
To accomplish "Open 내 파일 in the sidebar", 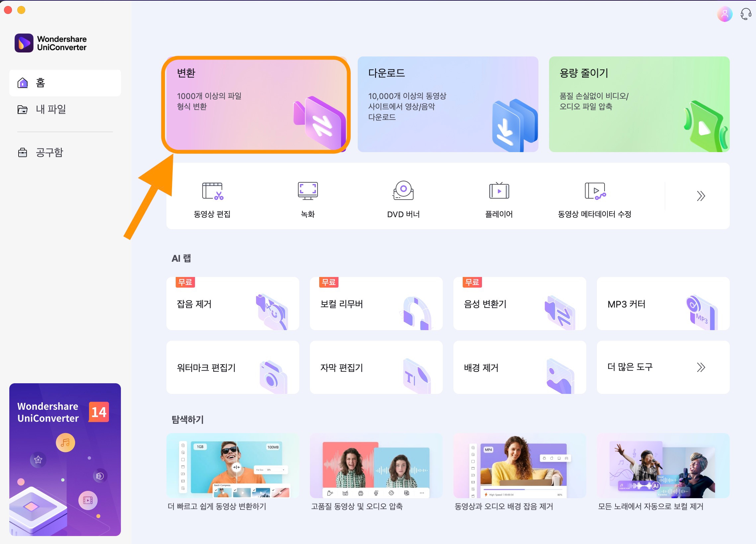I will [x=65, y=109].
